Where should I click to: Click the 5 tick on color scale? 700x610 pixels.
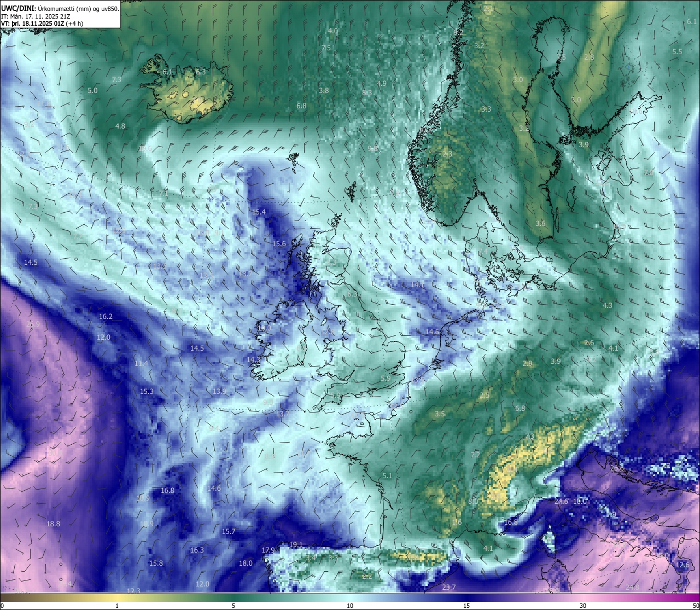[234, 606]
